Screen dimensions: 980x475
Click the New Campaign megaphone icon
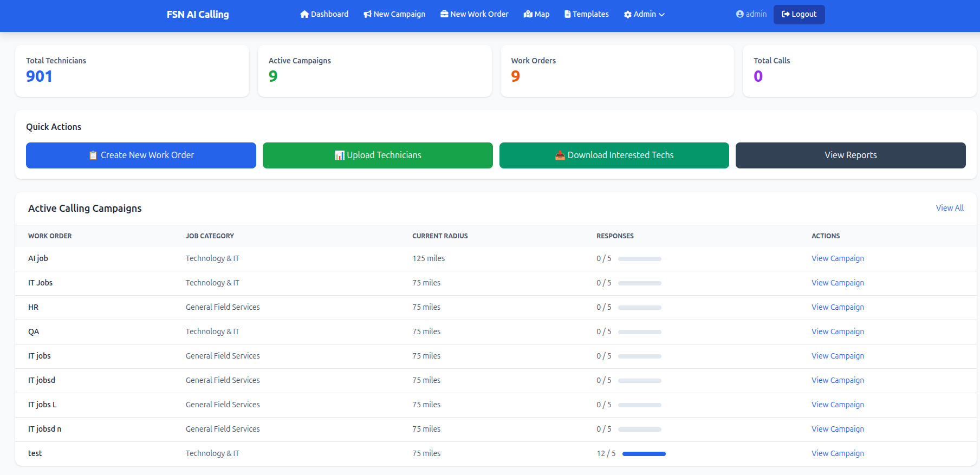[x=368, y=14]
